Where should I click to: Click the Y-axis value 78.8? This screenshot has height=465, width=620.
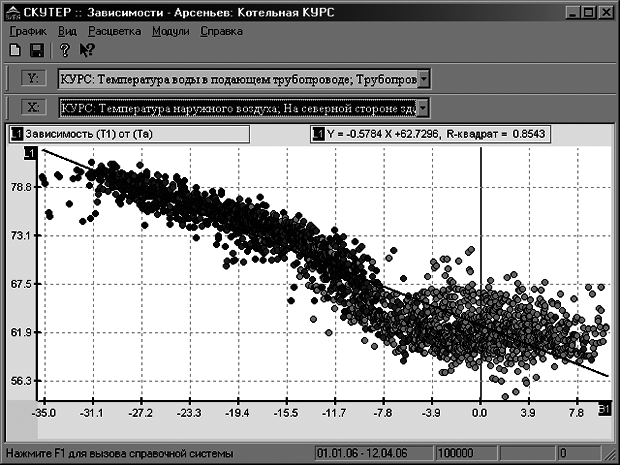[x=21, y=187]
